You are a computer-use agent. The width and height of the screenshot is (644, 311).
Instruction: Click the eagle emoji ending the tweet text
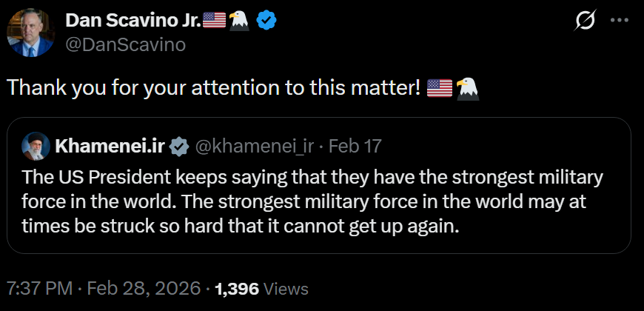pos(468,88)
